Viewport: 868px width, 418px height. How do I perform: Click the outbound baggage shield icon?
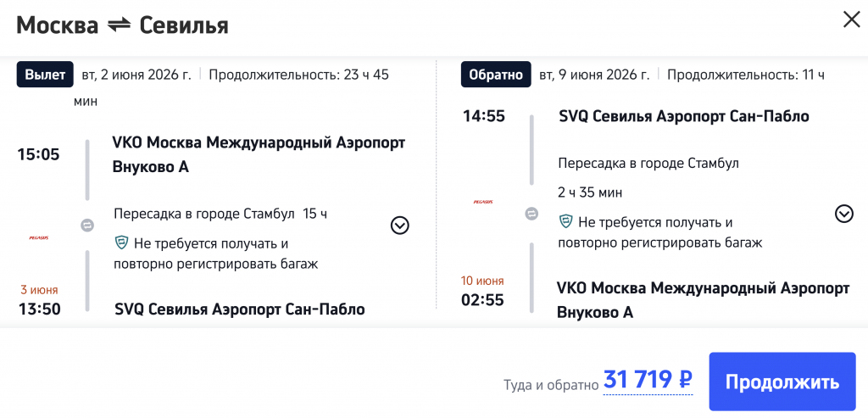pos(121,244)
